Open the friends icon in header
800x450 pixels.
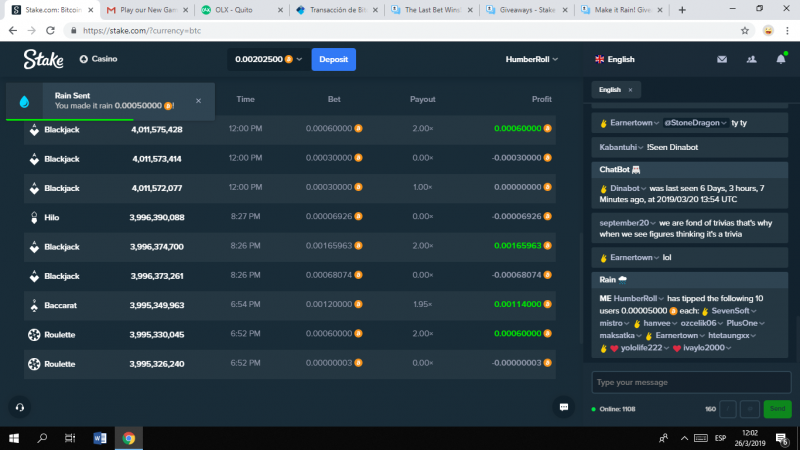[x=751, y=59]
